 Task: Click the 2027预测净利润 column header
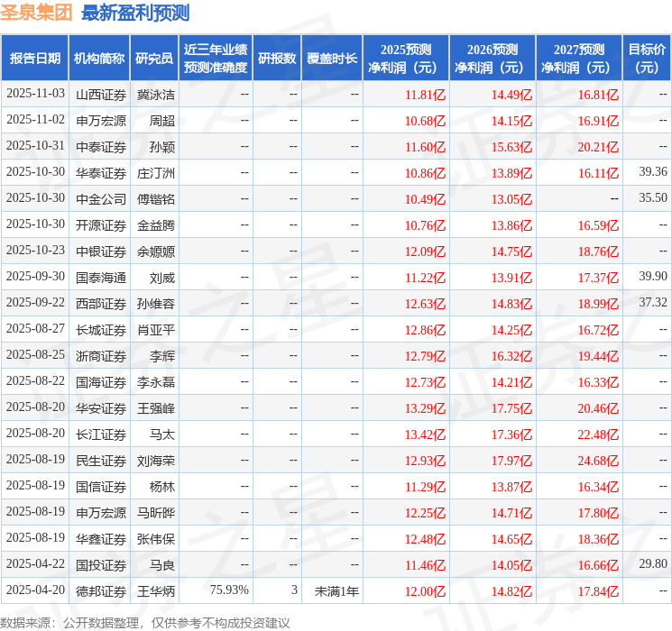(579, 59)
